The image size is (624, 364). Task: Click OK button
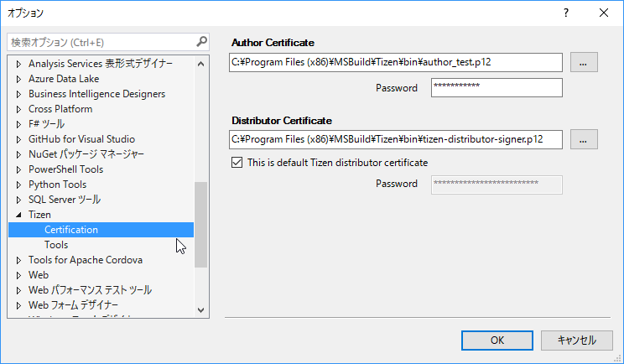(497, 341)
